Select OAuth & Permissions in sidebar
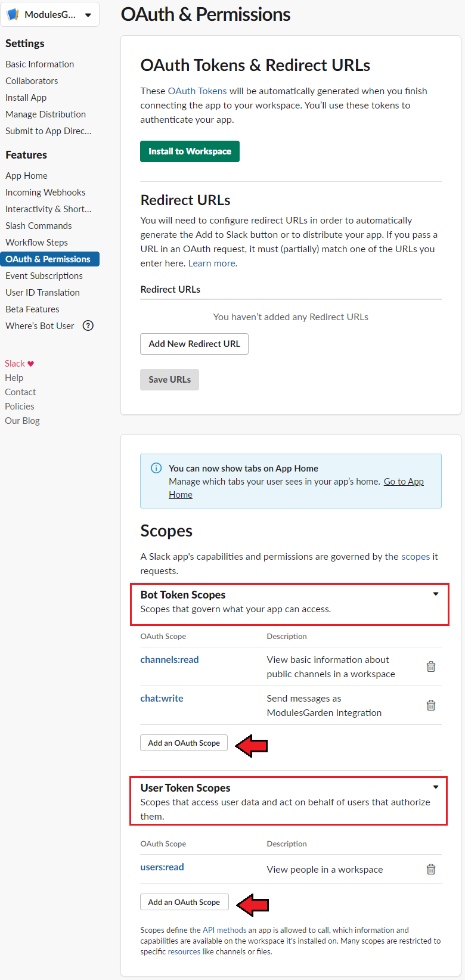This screenshot has width=465, height=980. tap(49, 259)
